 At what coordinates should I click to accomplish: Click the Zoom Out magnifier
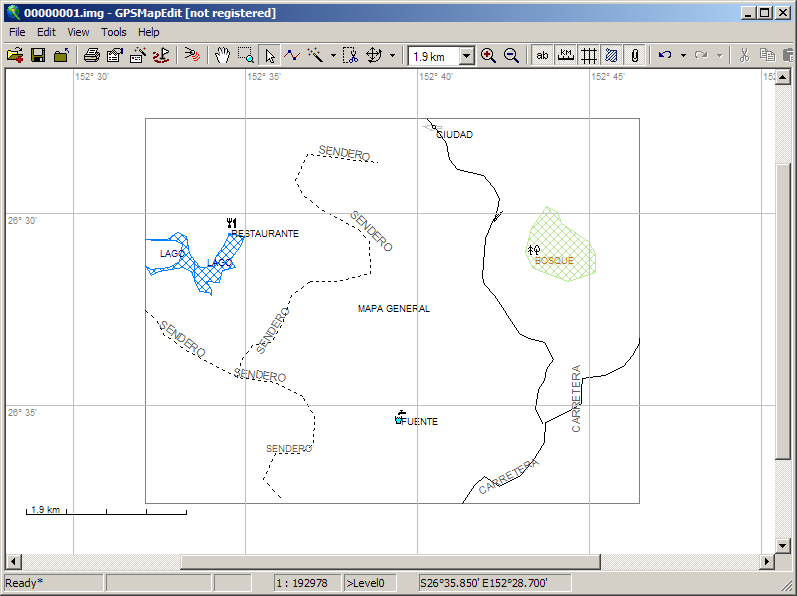[x=511, y=56]
